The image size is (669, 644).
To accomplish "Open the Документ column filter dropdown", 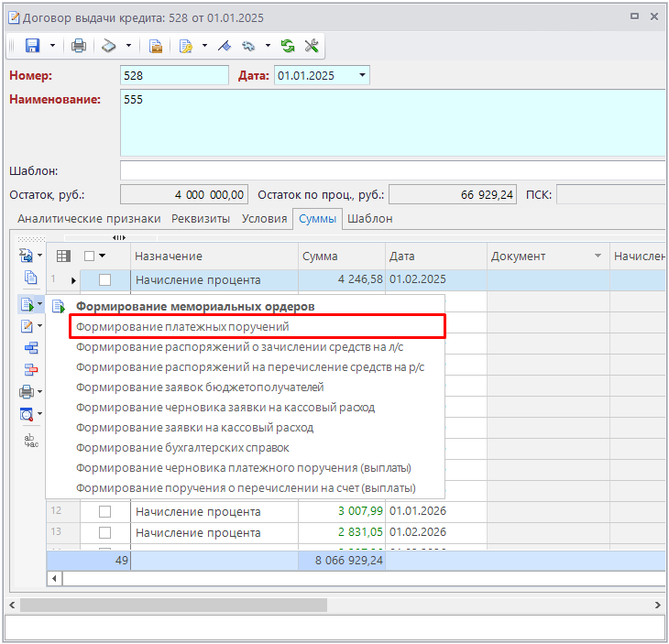I will point(598,257).
